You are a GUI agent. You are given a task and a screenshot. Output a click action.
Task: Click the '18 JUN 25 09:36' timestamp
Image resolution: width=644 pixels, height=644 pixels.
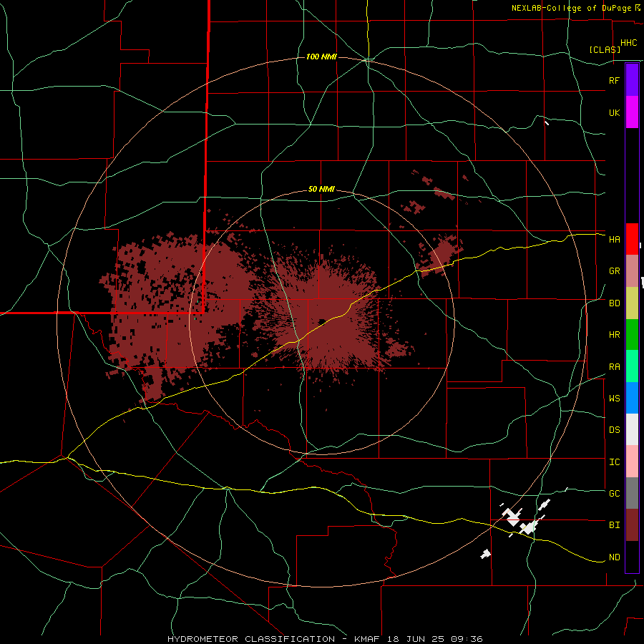[436, 639]
